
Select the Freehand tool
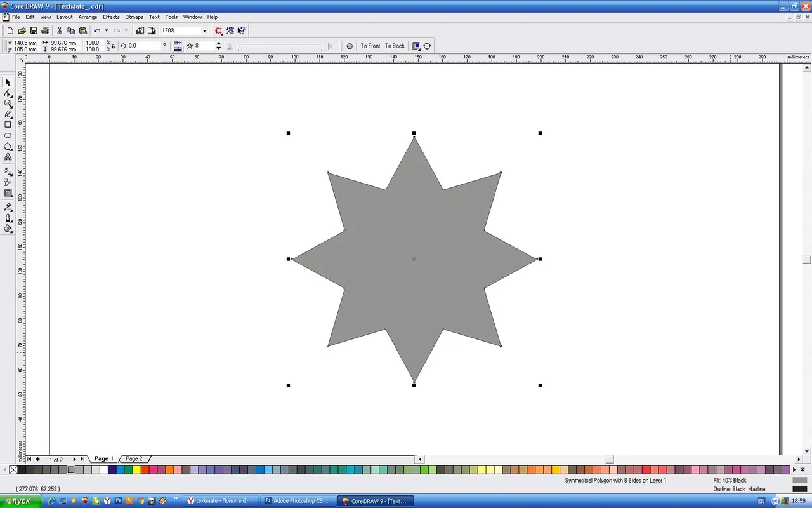pyautogui.click(x=8, y=114)
